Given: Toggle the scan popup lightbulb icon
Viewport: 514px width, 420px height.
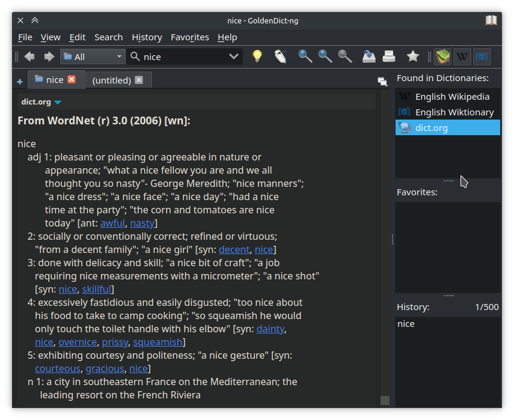Looking at the screenshot, I should tap(257, 56).
